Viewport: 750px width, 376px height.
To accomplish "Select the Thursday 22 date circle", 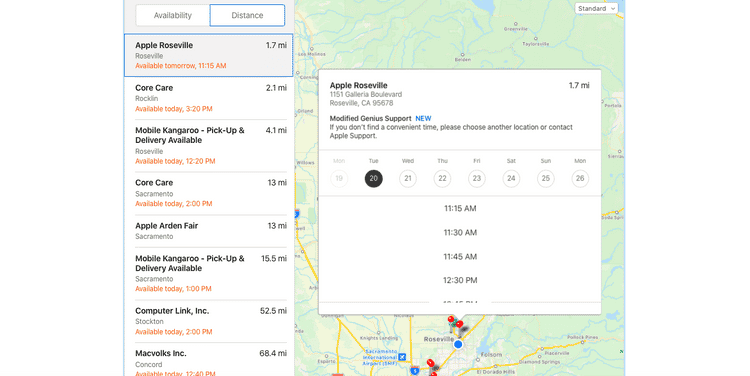I will (442, 178).
